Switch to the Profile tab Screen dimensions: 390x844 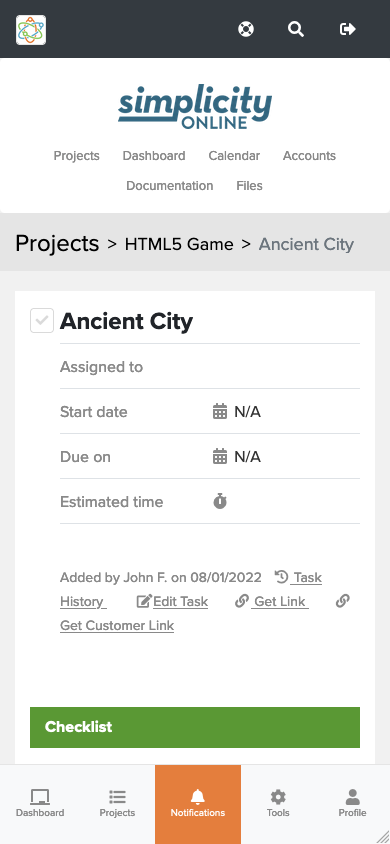[x=352, y=804]
